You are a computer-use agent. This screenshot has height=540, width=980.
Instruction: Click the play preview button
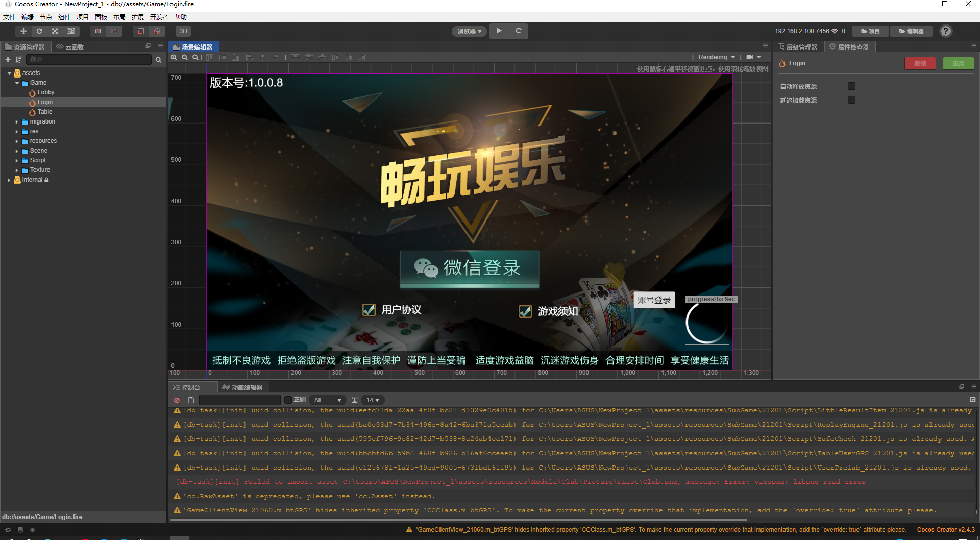(x=499, y=31)
